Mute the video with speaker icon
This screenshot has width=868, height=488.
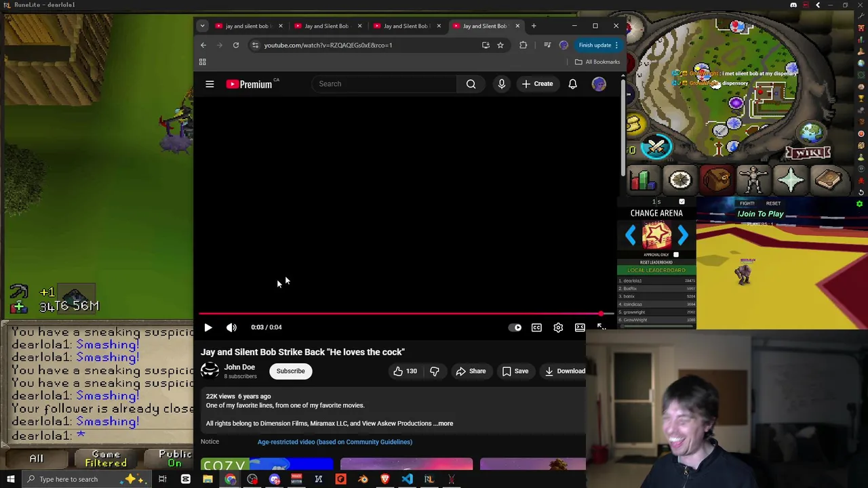click(x=231, y=327)
